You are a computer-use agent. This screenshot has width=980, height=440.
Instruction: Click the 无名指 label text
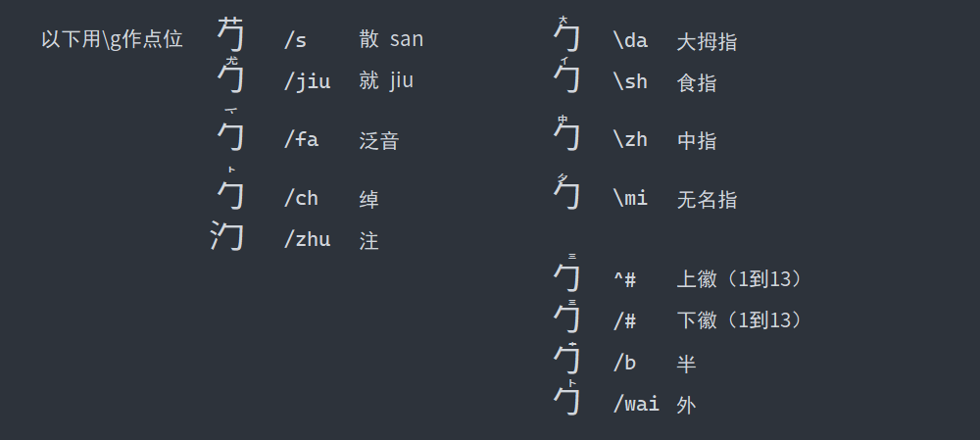pos(707,200)
